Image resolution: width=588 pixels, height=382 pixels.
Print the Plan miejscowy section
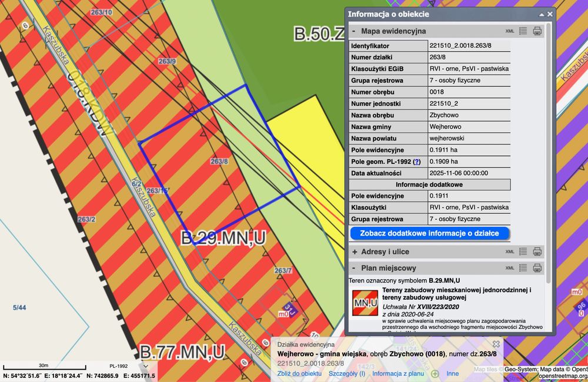pos(537,268)
